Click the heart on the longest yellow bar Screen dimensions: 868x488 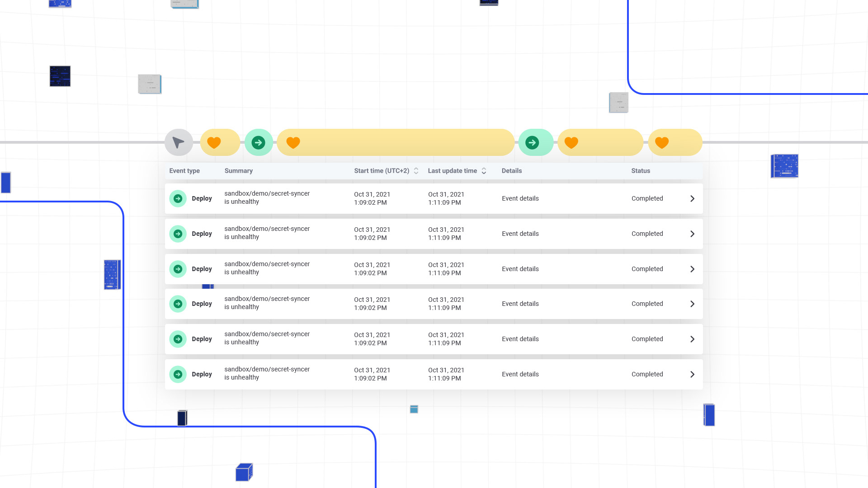(x=293, y=143)
